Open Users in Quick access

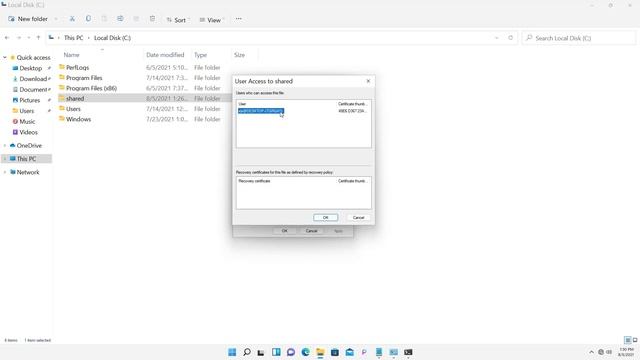[x=27, y=111]
